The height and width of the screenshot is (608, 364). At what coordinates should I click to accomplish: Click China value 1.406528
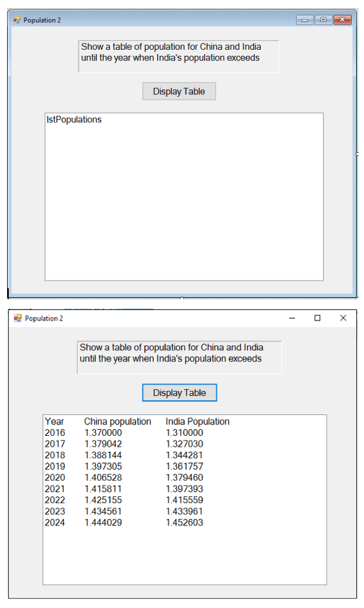tap(103, 478)
